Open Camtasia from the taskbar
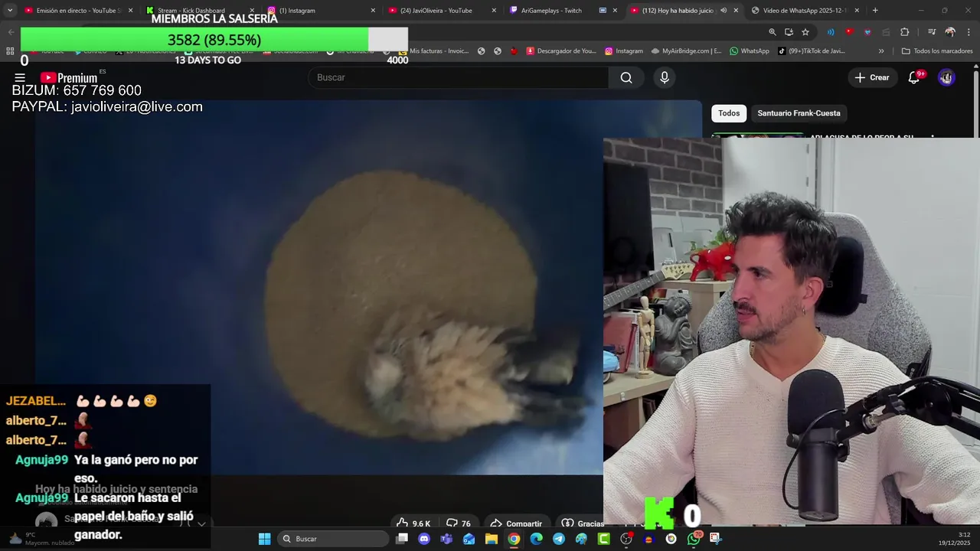Viewport: 980px width, 551px height. point(603,539)
